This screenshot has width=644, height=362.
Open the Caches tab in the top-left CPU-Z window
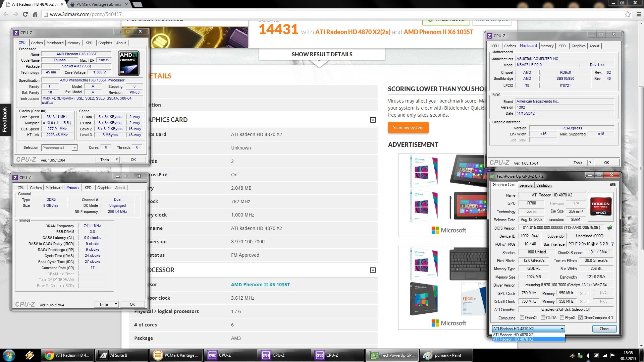(x=37, y=43)
